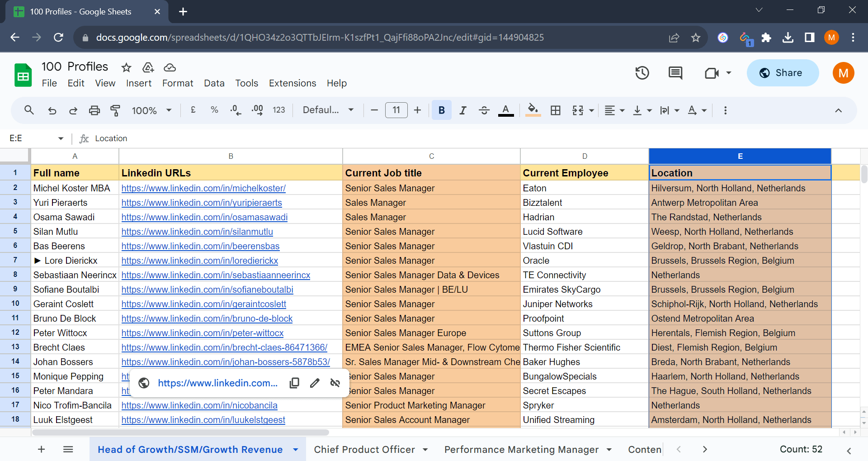Show side panel with bottom-right chevron

click(x=849, y=451)
